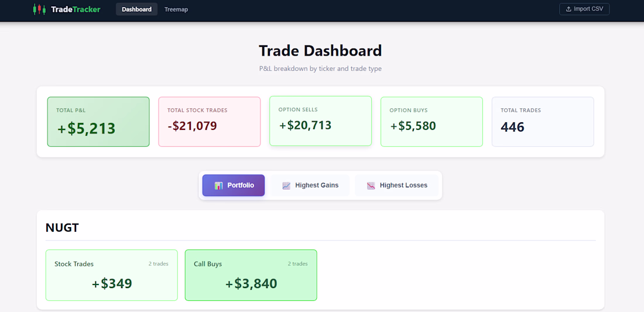Image resolution: width=644 pixels, height=312 pixels.
Task: Click the NUGT ticker heading
Action: [62, 228]
